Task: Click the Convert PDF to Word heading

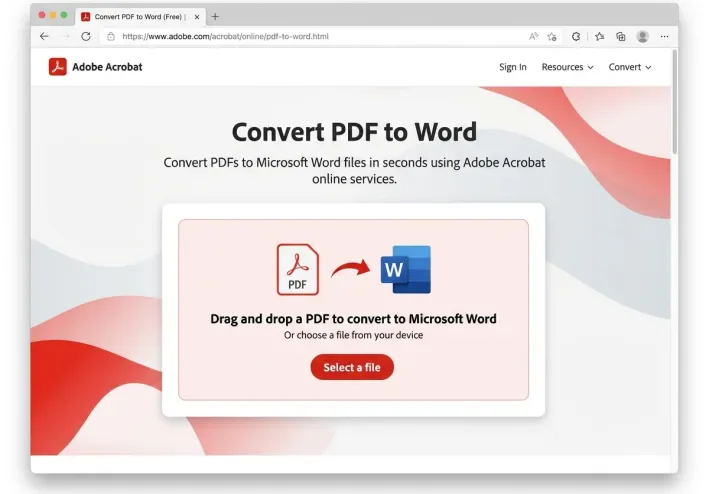Action: coord(354,132)
